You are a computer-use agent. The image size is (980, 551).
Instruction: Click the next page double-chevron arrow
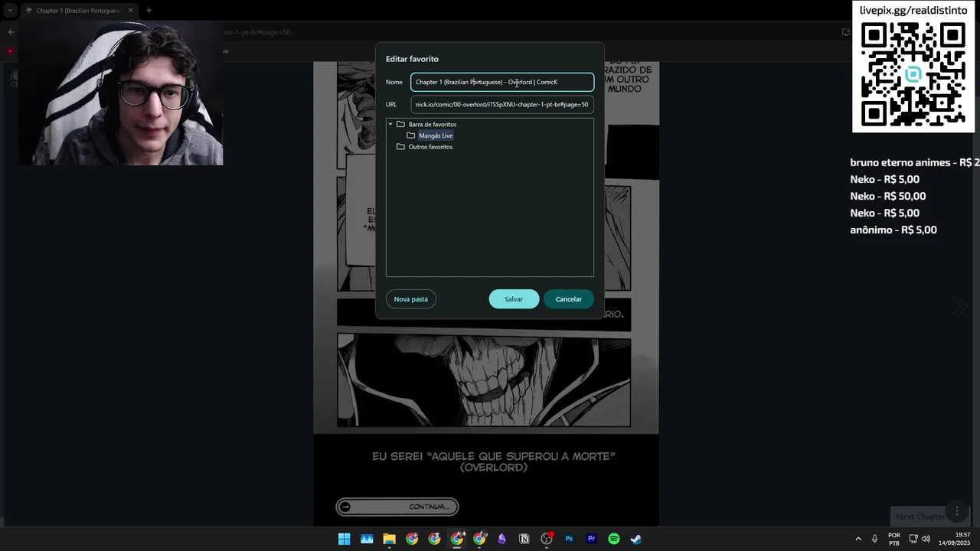pos(960,307)
